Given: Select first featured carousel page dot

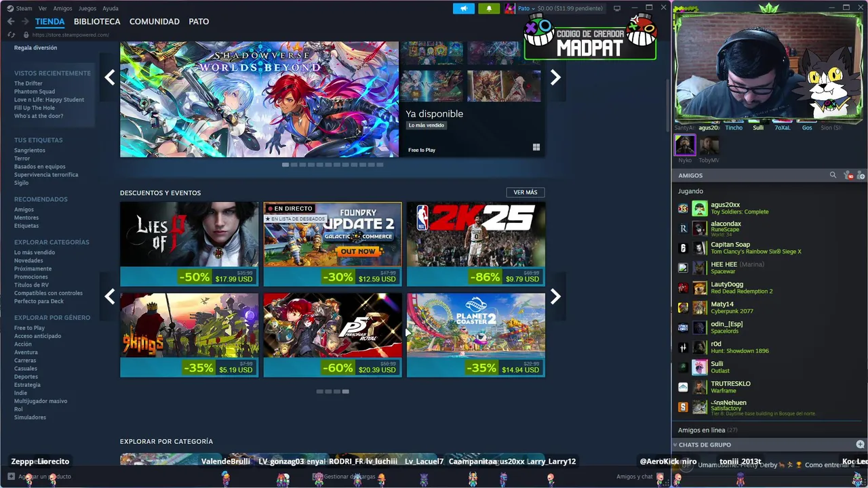Looking at the screenshot, I should (285, 165).
